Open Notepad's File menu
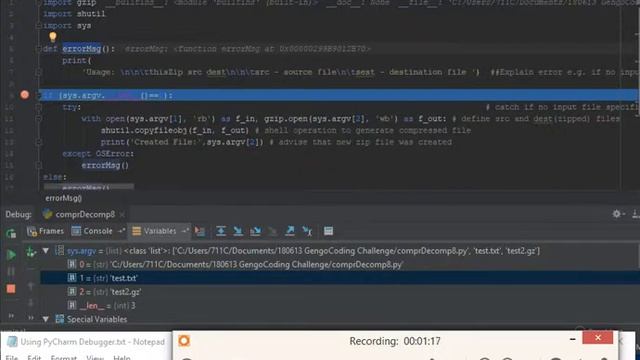 (12, 358)
